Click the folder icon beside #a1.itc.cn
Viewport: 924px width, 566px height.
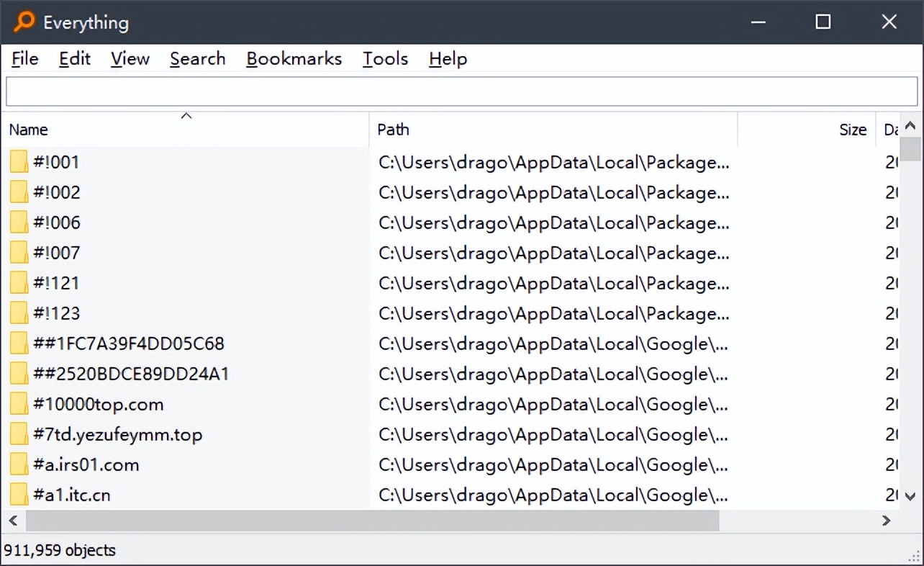(x=19, y=495)
